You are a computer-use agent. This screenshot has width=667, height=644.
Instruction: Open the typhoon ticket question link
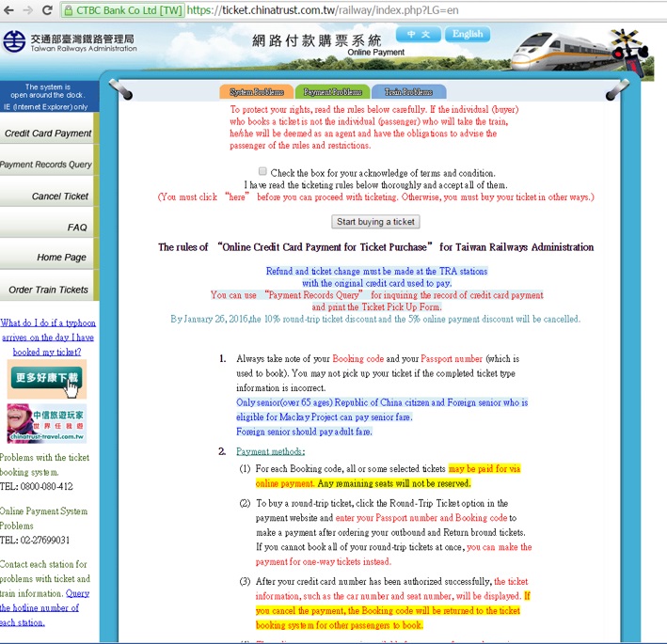[x=48, y=338]
